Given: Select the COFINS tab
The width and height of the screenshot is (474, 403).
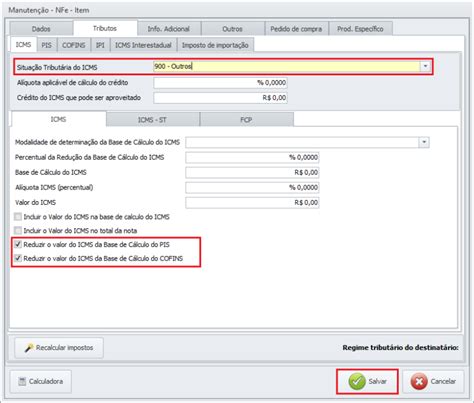Looking at the screenshot, I should coord(74,45).
